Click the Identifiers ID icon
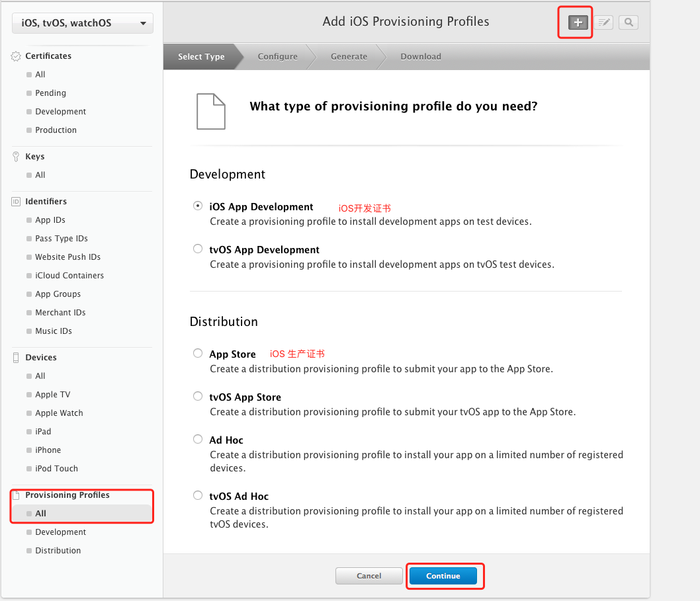Screen dimensions: 700x601 coord(16,202)
